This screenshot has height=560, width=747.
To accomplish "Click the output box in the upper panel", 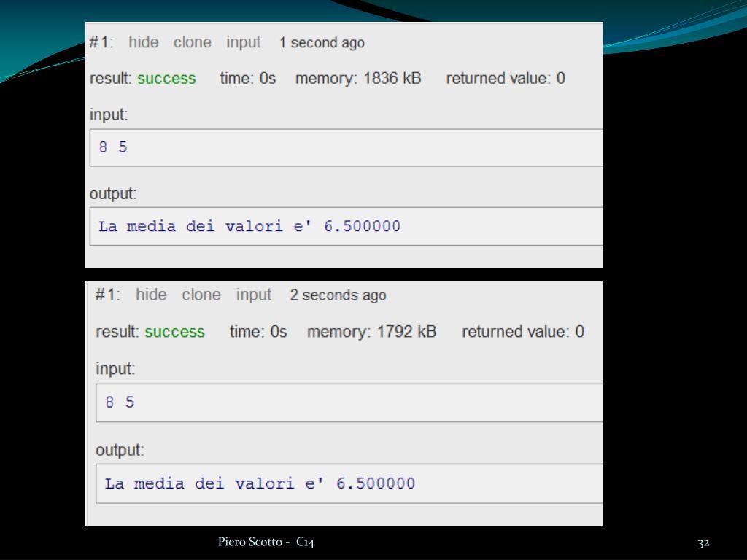I will pos(347,226).
